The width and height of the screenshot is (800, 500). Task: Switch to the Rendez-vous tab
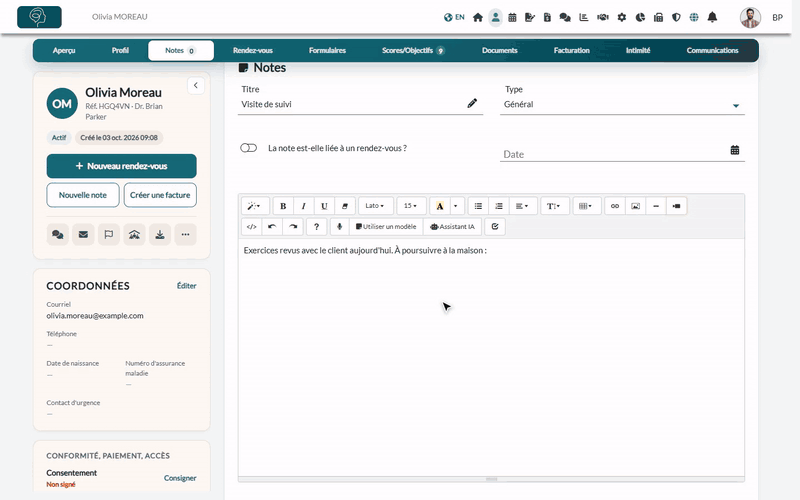(253, 51)
